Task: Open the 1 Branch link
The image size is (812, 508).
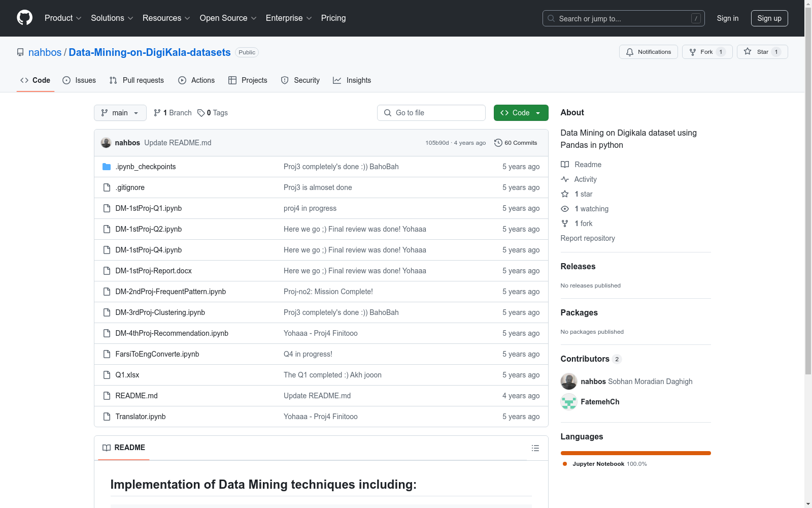Action: point(173,113)
